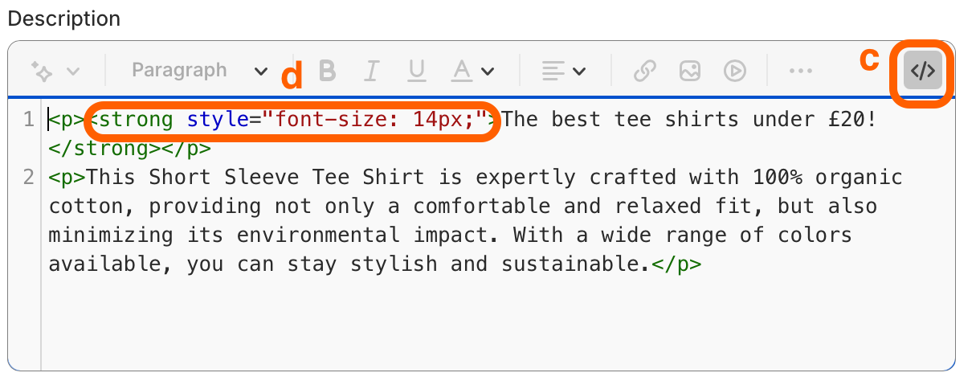Open the text color picker
Viewport: 980px width, 381px height.
tap(461, 72)
